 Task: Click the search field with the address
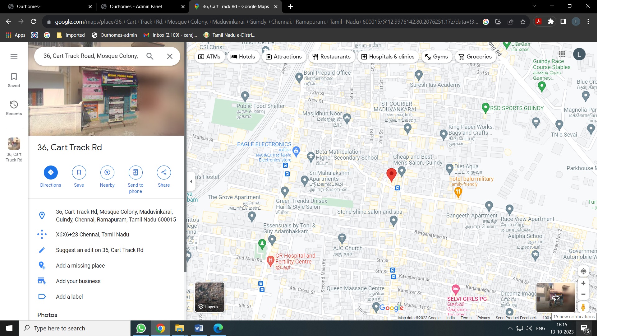91,56
